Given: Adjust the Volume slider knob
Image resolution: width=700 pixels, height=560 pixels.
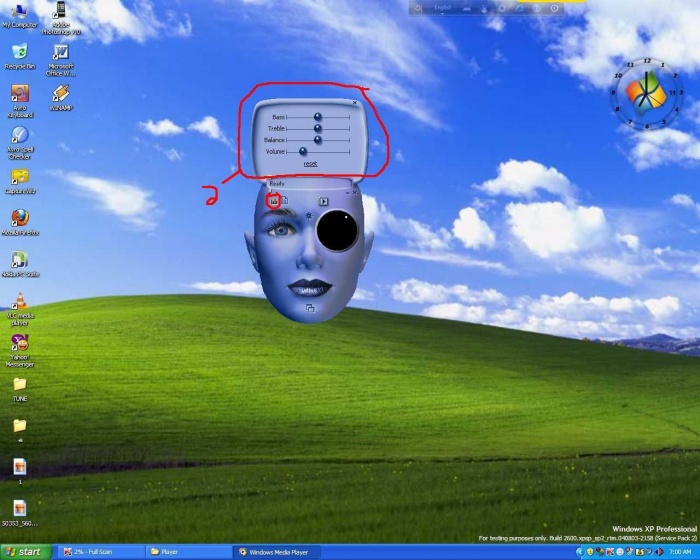Looking at the screenshot, I should tap(303, 152).
